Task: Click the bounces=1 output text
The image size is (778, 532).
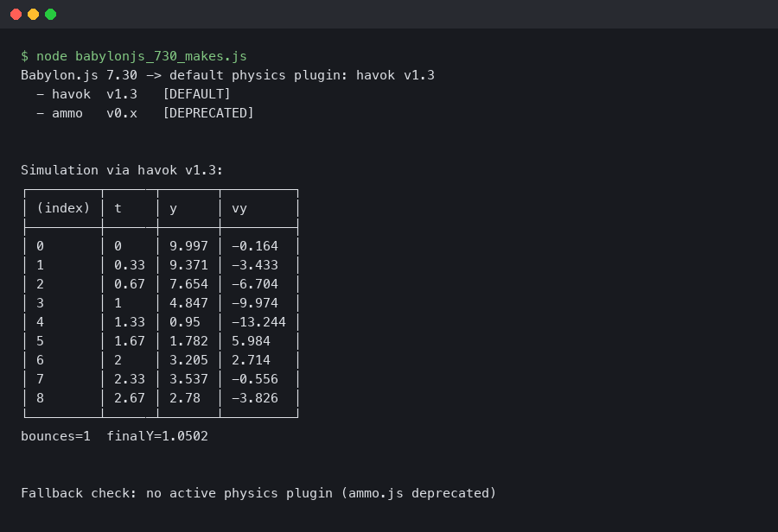Action: pyautogui.click(x=55, y=436)
